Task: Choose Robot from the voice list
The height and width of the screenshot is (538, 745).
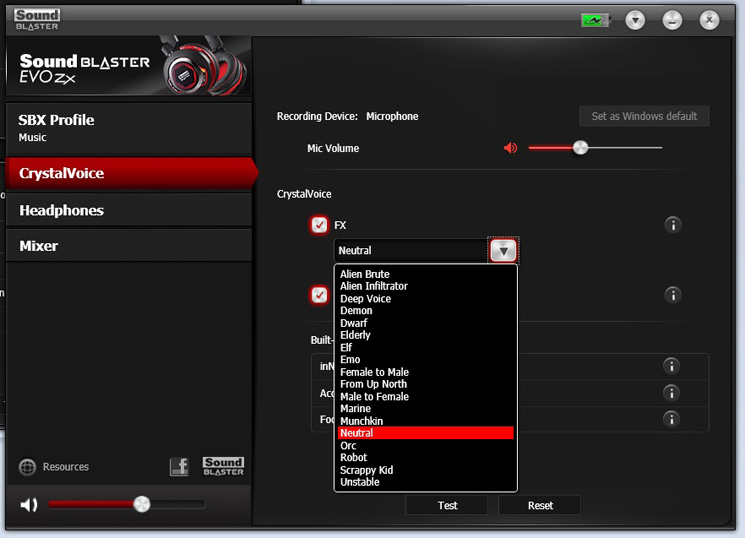Action: click(x=353, y=458)
